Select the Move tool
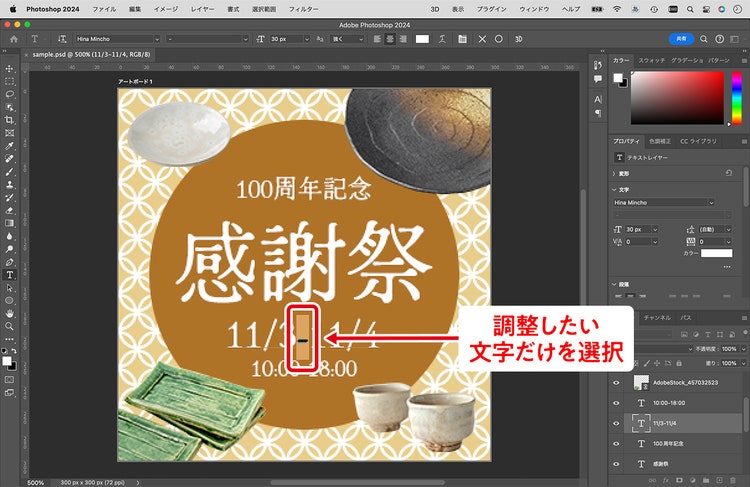 [10, 69]
